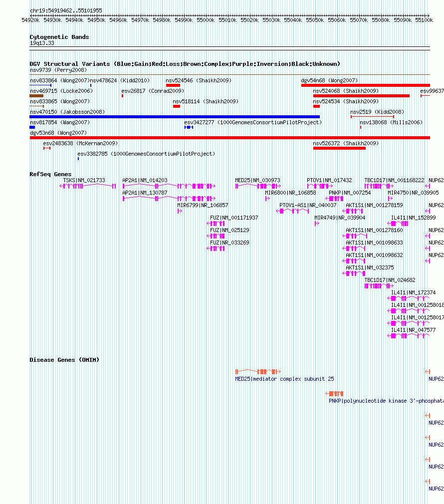Click the IL4I1|NM_001258018 label
This screenshot has height=504, width=444.
418,305
